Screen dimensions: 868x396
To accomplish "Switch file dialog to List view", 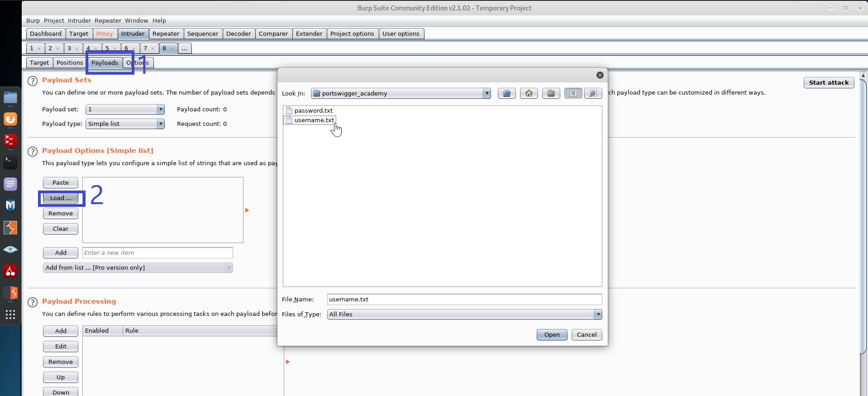I will [573, 93].
